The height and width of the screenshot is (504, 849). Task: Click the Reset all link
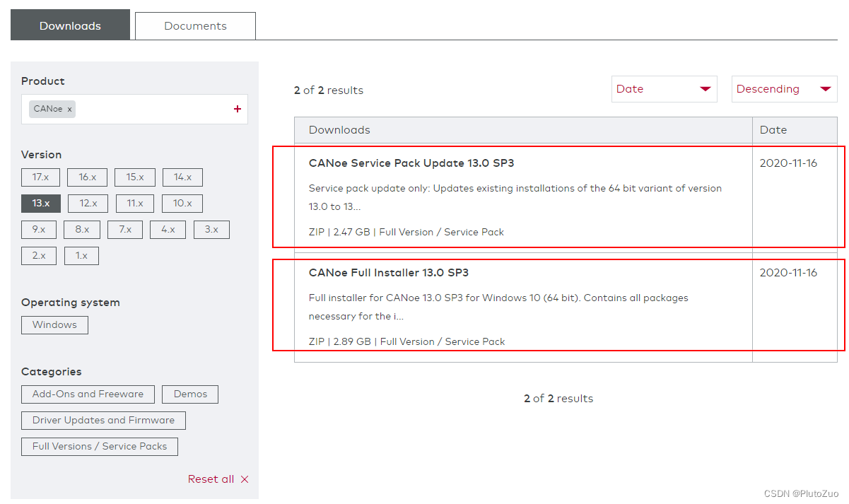pos(211,479)
